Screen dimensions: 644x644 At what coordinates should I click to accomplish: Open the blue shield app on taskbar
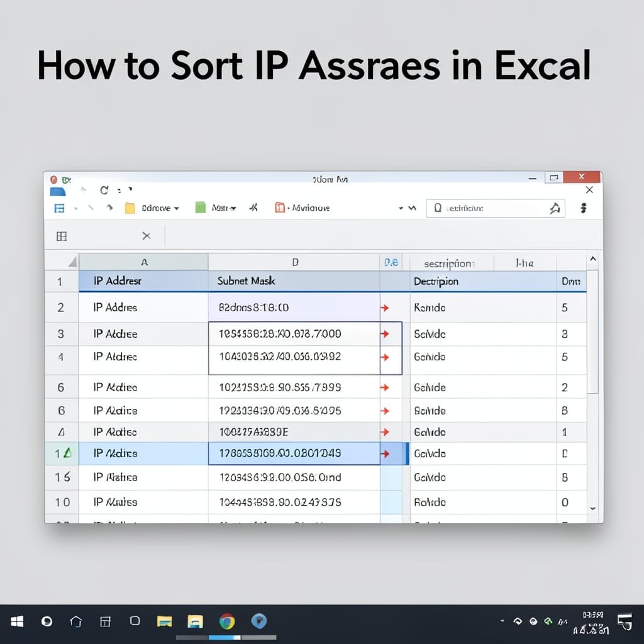pos(258,621)
